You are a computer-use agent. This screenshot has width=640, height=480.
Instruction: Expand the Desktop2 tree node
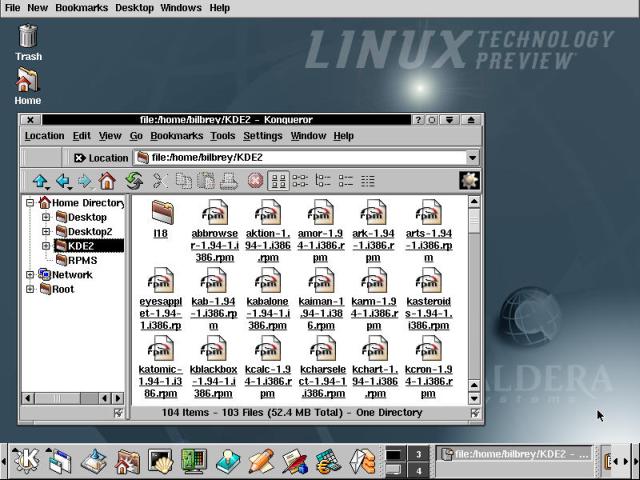pos(46,232)
